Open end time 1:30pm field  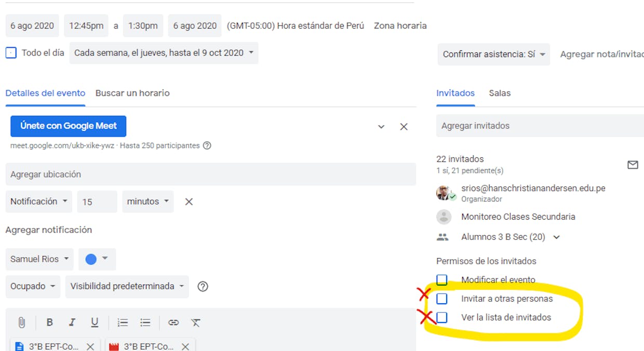143,25
